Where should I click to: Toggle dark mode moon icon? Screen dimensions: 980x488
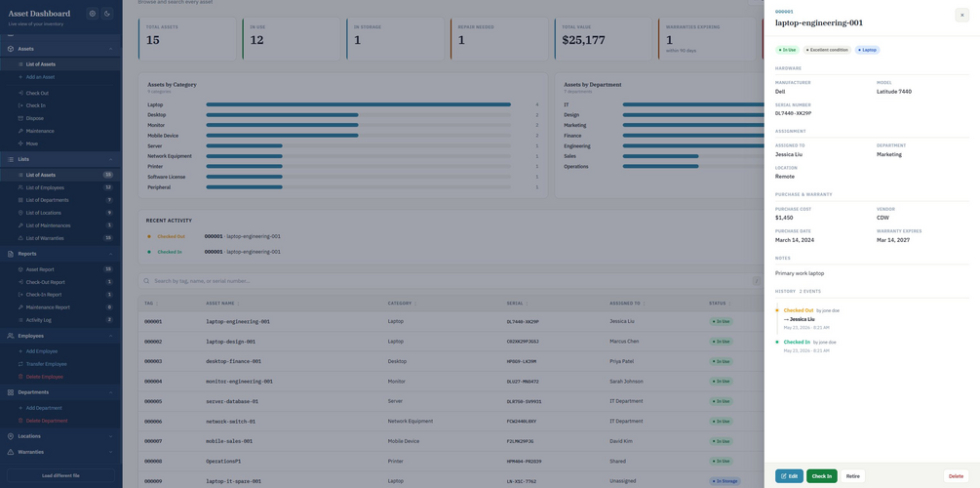107,13
